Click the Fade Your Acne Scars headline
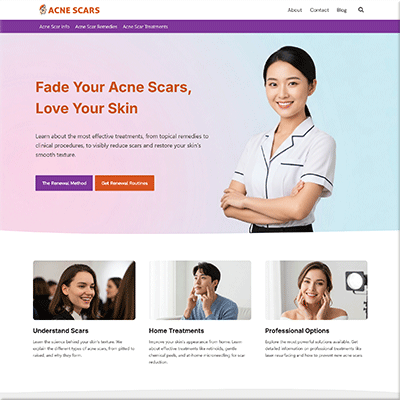Image resolution: width=400 pixels, height=400 pixels. coord(113,98)
